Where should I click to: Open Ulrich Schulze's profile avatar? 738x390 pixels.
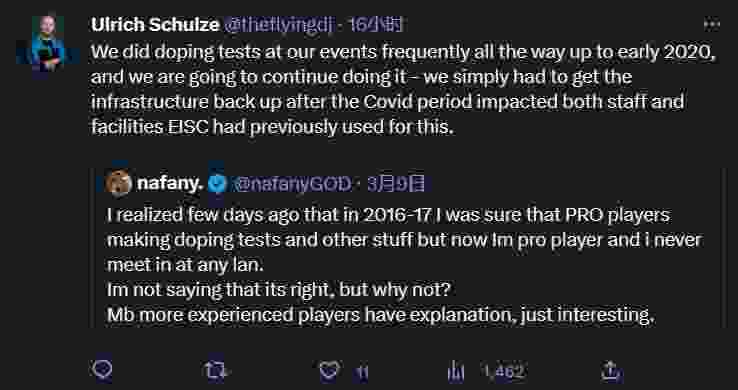48,43
